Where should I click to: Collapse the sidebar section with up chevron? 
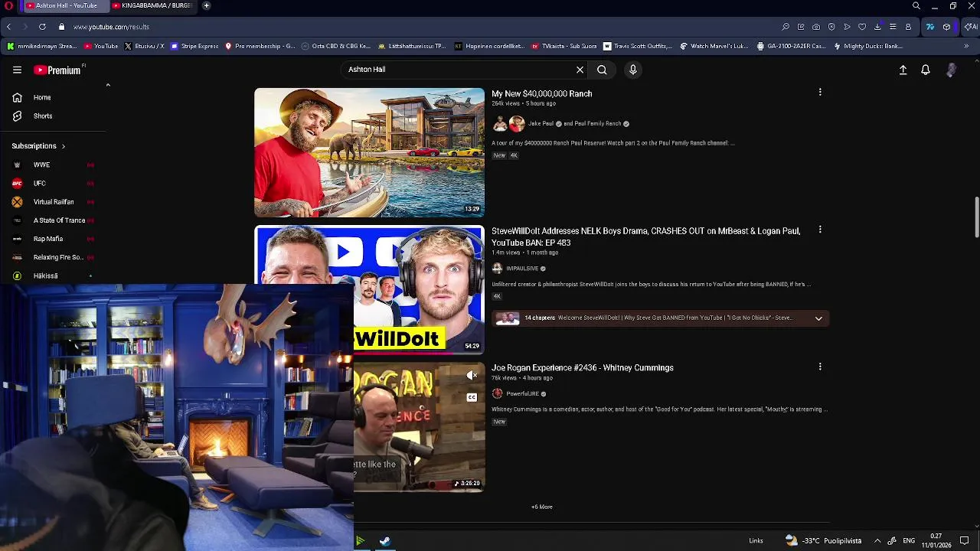[108, 85]
